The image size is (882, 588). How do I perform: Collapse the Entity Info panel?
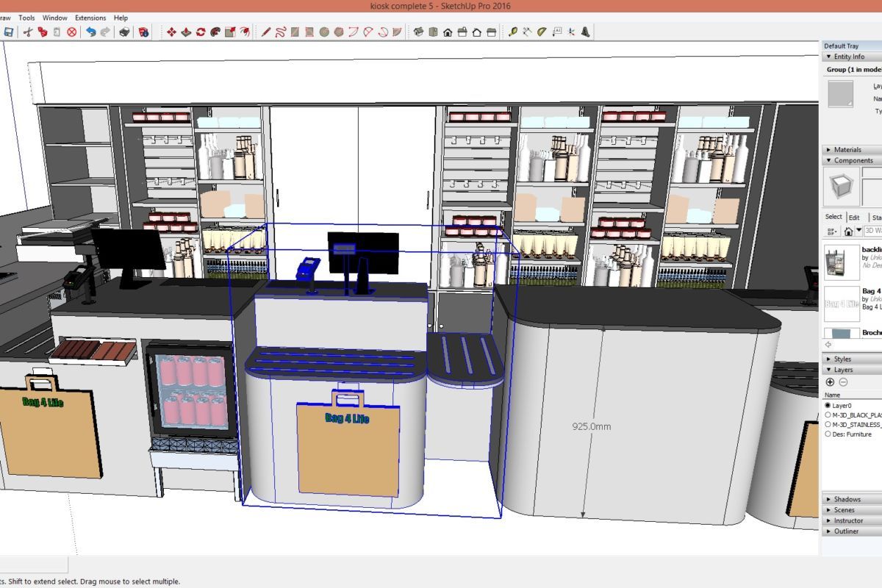[x=848, y=57]
